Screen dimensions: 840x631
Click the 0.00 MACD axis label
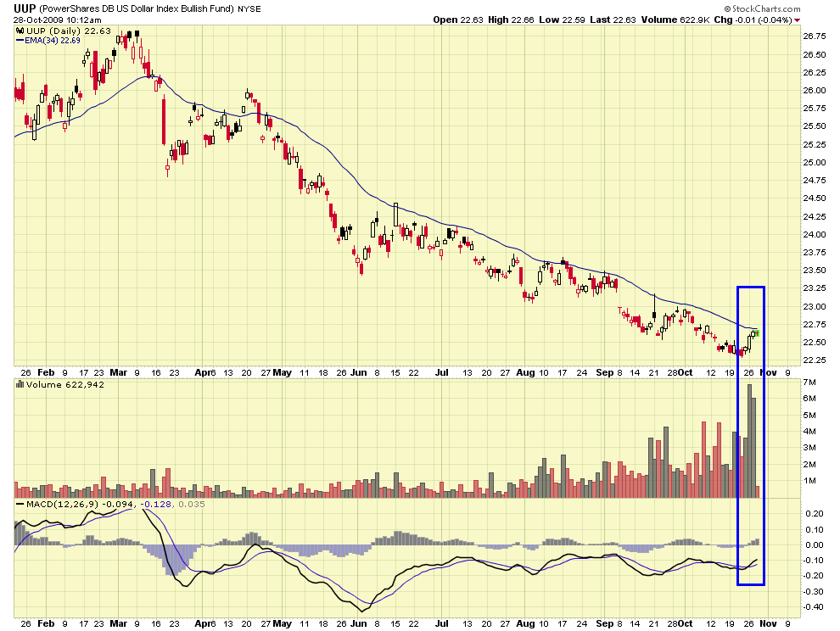pos(815,544)
